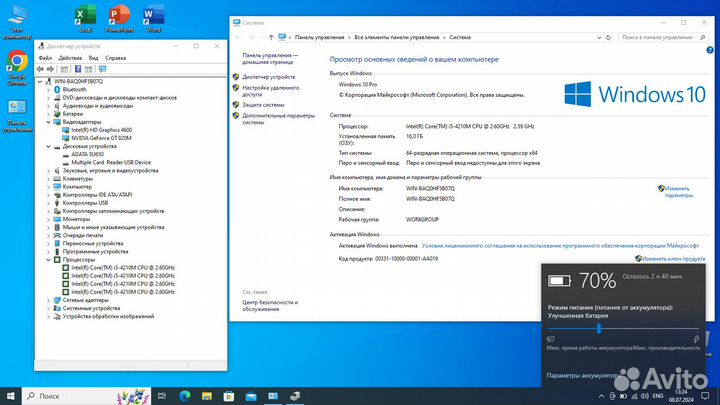Open Вид menu in Device Manager
This screenshot has height=405, width=720.
tap(94, 58)
